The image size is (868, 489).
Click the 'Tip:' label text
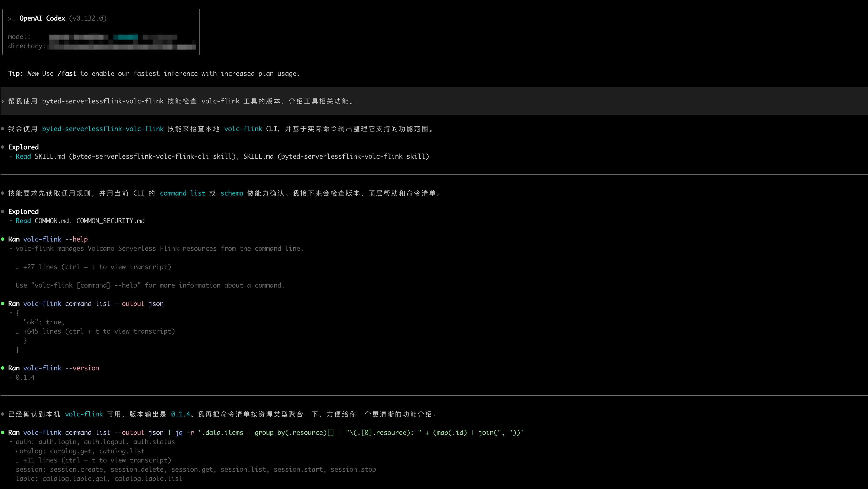[x=15, y=73]
